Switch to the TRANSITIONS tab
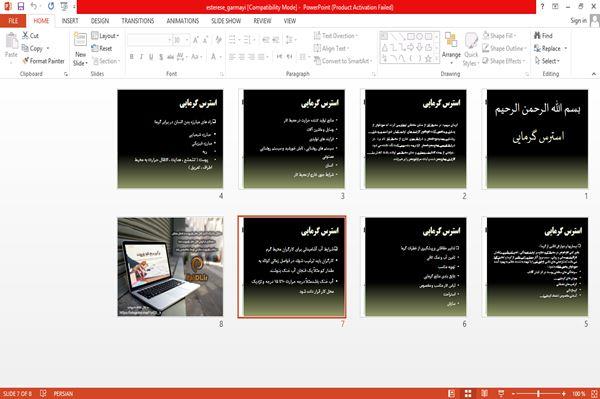Viewport: 600px width, 399px height. (138, 21)
